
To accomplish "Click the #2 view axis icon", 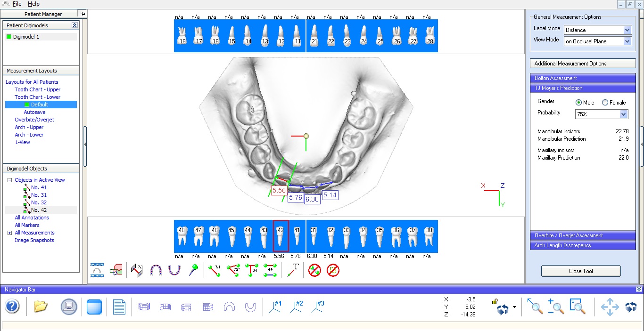I will coord(296,307).
